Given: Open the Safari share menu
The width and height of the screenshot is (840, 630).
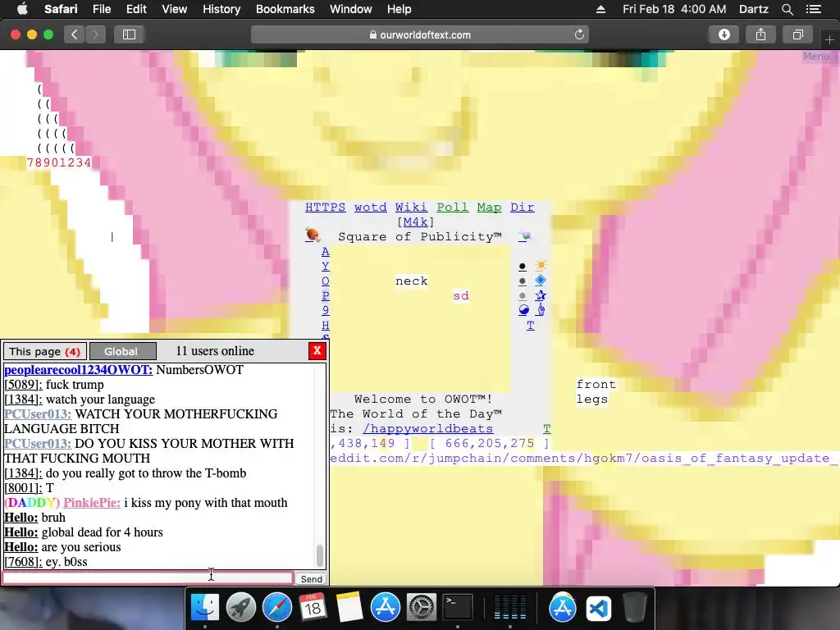Looking at the screenshot, I should [x=760, y=34].
